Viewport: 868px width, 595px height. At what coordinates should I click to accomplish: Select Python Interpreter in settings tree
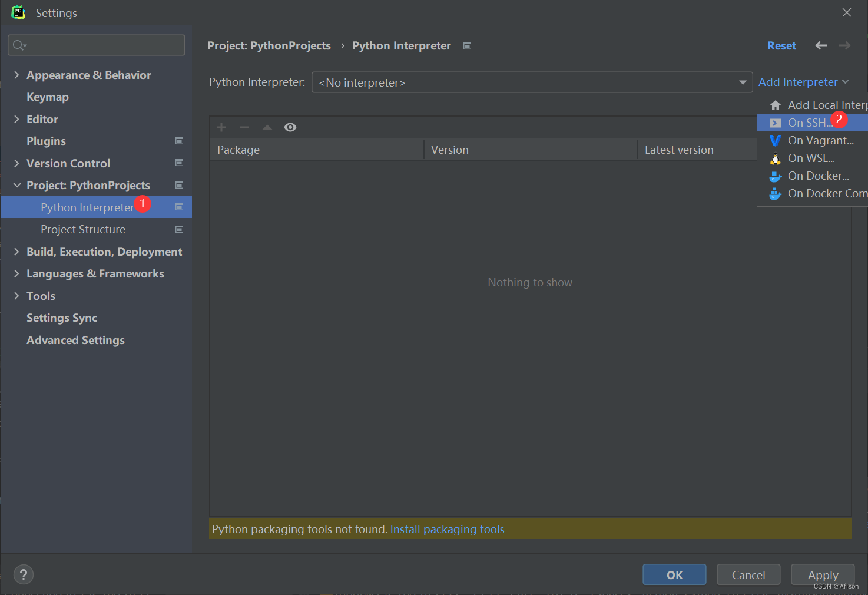point(96,207)
